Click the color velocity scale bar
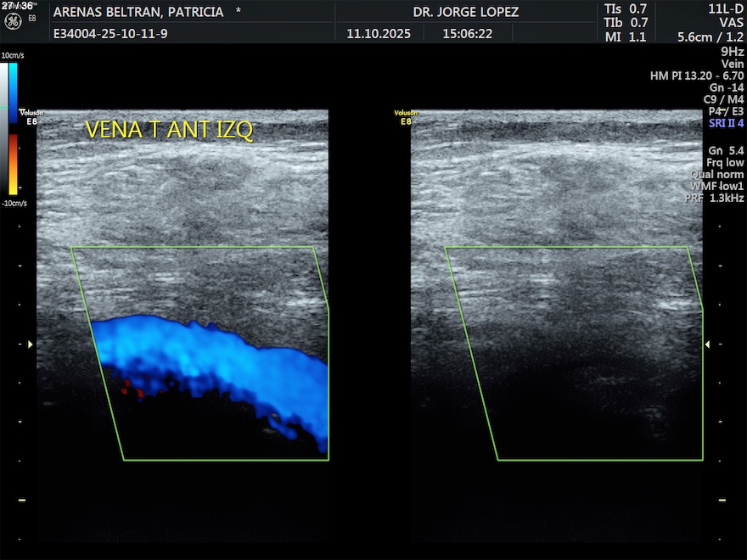Viewport: 747px width, 560px height. (x=14, y=129)
